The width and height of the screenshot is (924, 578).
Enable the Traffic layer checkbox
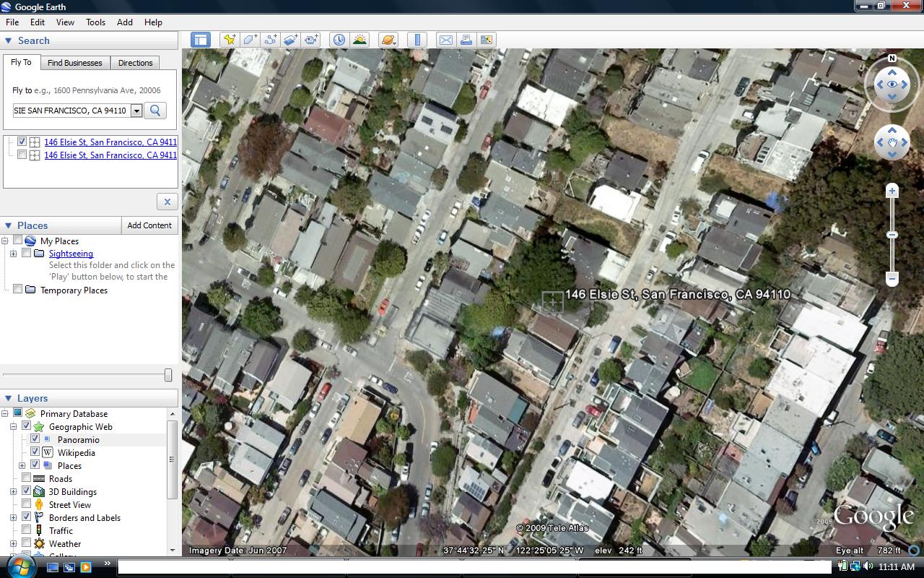tap(27, 530)
